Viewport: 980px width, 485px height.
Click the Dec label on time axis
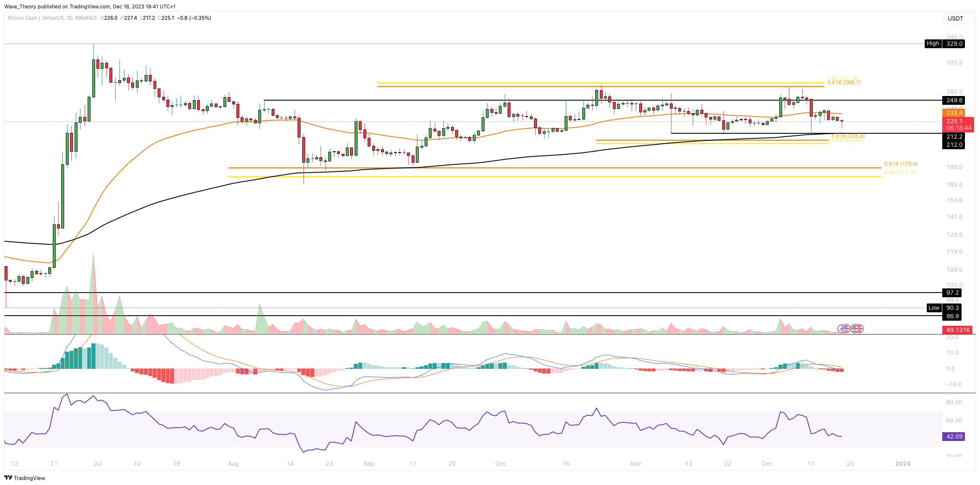[x=767, y=464]
